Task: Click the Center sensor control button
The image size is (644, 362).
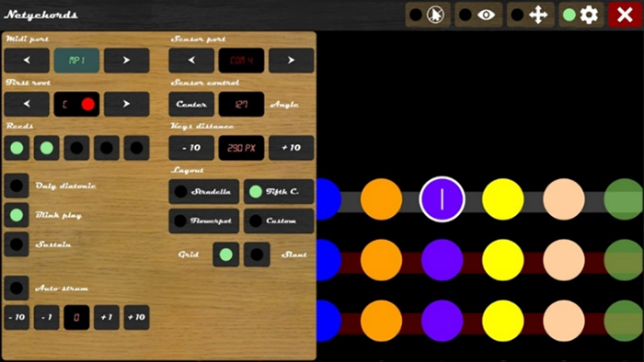Action: pos(191,104)
